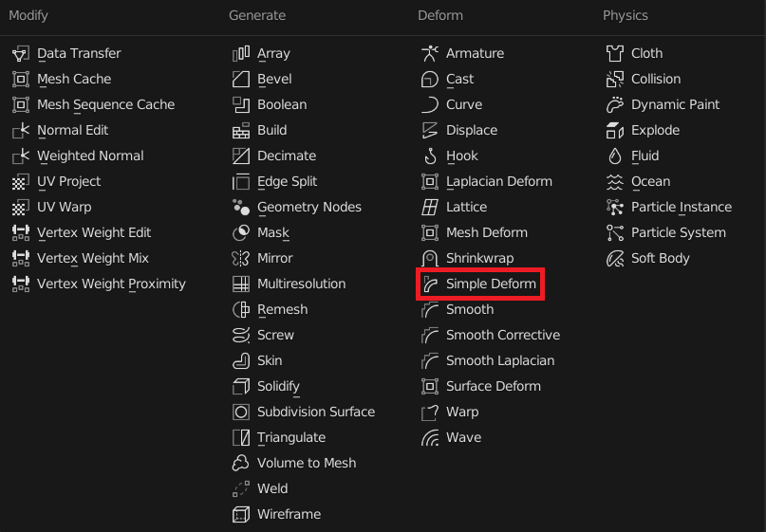Choose Soft Body physics option
Viewport: 766px width, 532px height.
click(660, 259)
